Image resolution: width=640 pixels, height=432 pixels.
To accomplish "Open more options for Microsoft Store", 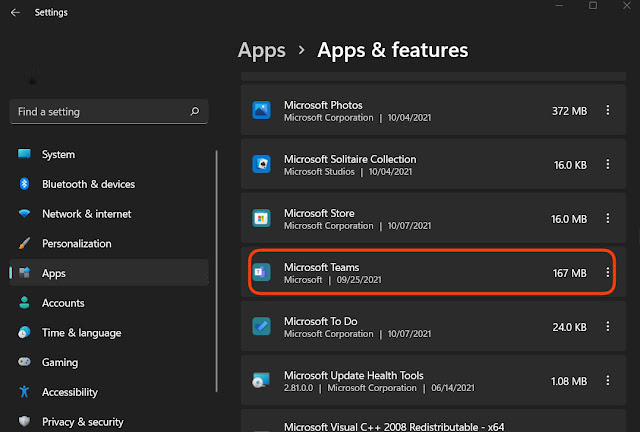I will pos(608,218).
